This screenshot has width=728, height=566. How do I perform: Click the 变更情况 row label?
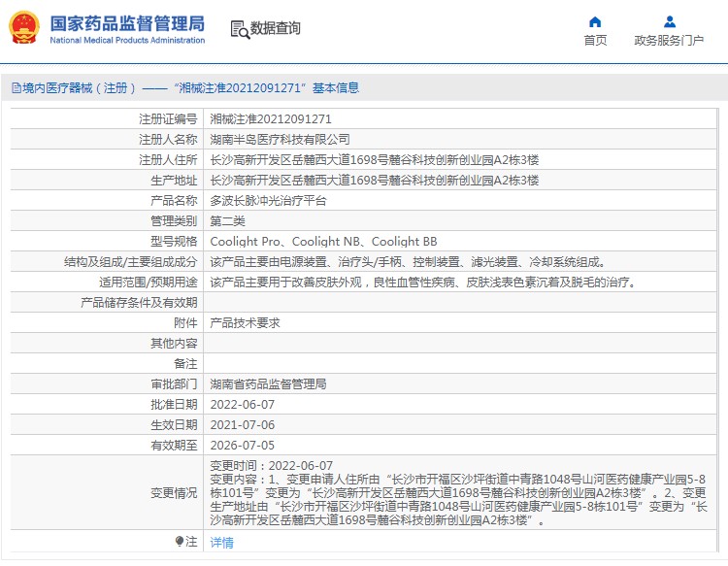pos(174,493)
